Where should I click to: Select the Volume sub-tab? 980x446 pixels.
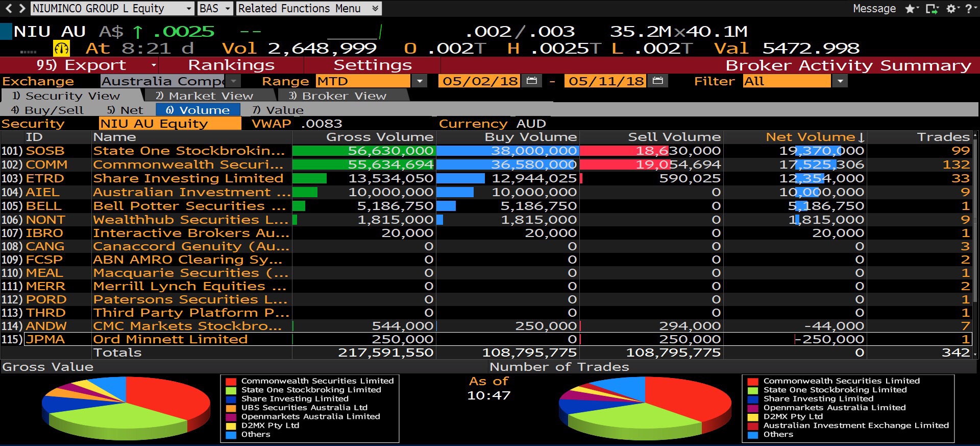[198, 110]
